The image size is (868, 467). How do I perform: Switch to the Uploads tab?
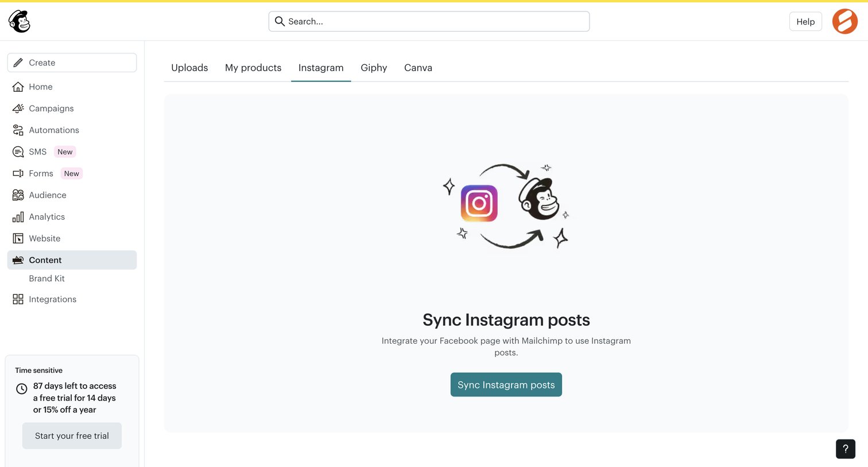click(189, 68)
